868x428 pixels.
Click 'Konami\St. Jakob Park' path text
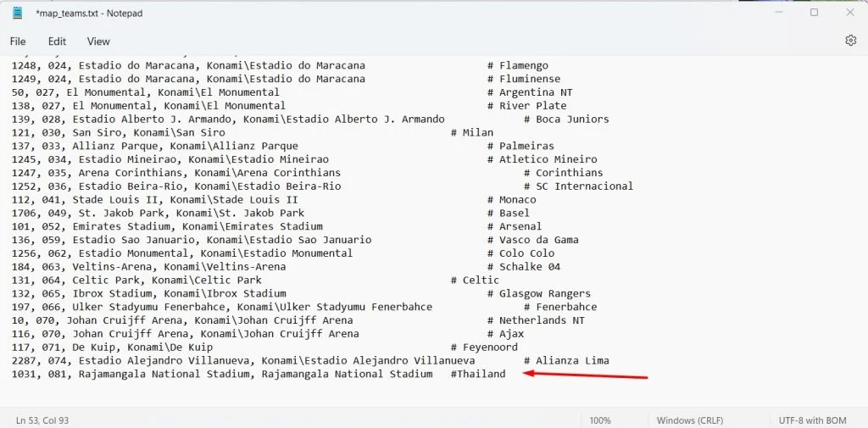click(x=240, y=213)
